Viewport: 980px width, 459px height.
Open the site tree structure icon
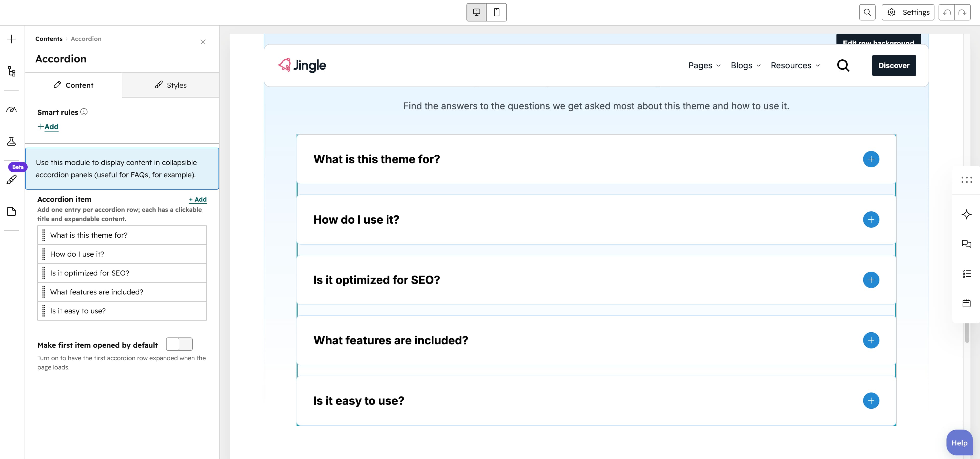click(x=12, y=71)
